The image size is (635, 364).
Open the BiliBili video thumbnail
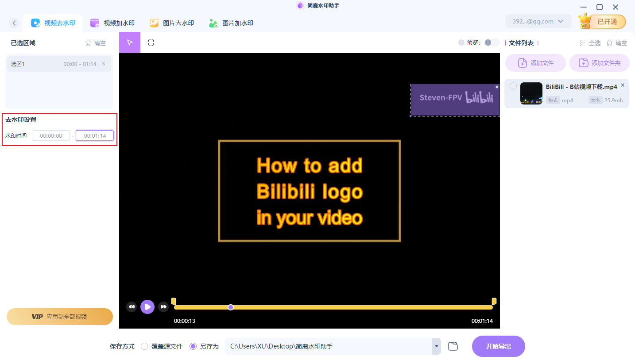click(x=531, y=93)
